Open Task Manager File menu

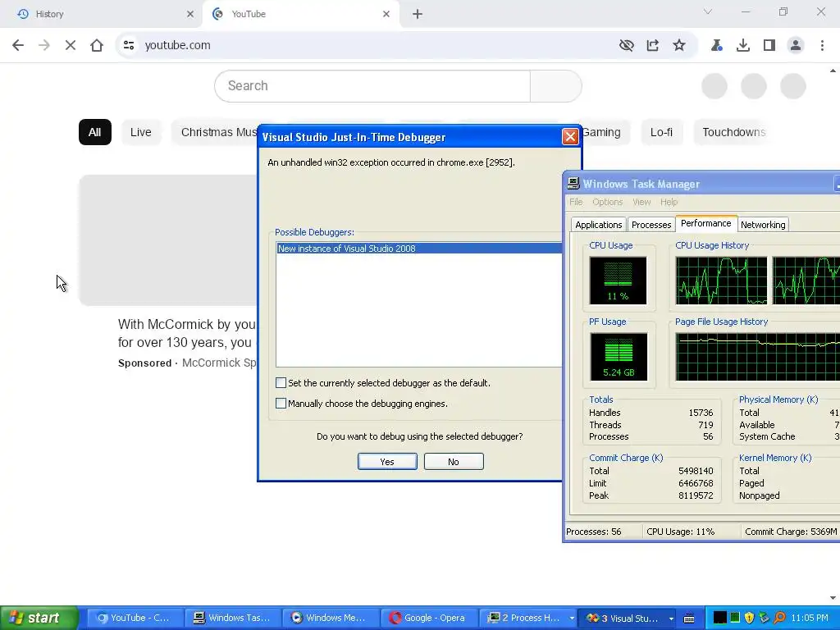click(576, 202)
